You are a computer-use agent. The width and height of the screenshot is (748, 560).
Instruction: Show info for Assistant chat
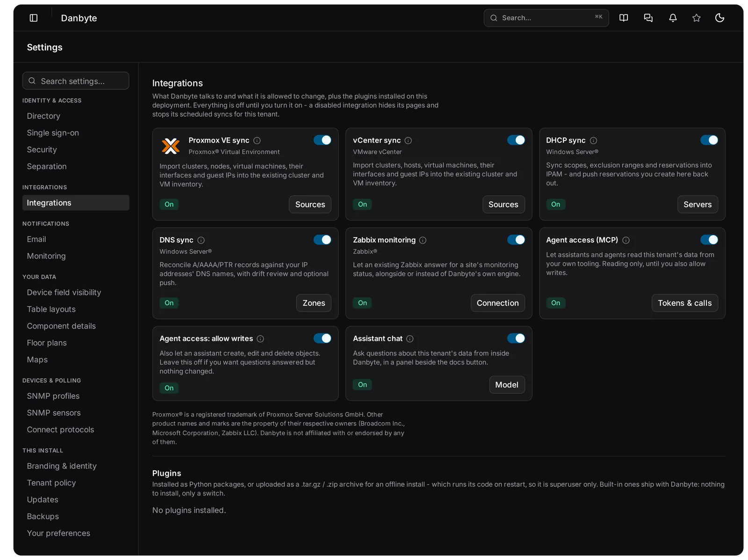(410, 338)
